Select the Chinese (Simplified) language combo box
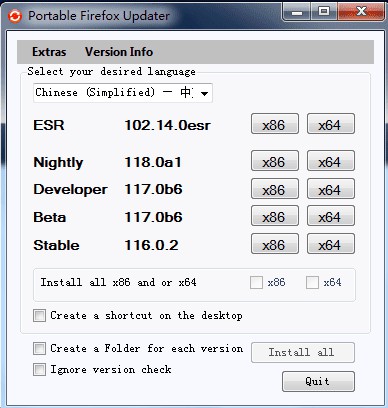This screenshot has width=388, height=408. point(123,93)
